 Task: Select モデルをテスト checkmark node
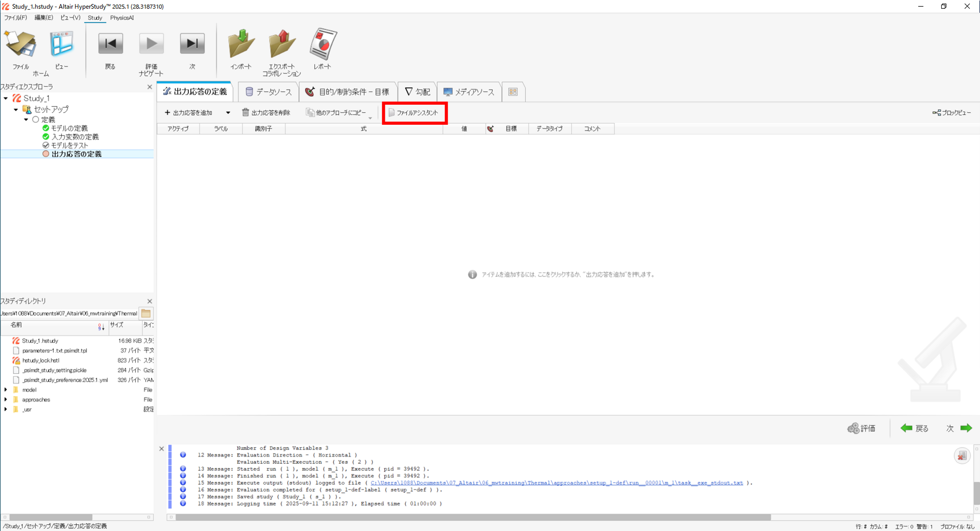pyautogui.click(x=45, y=145)
